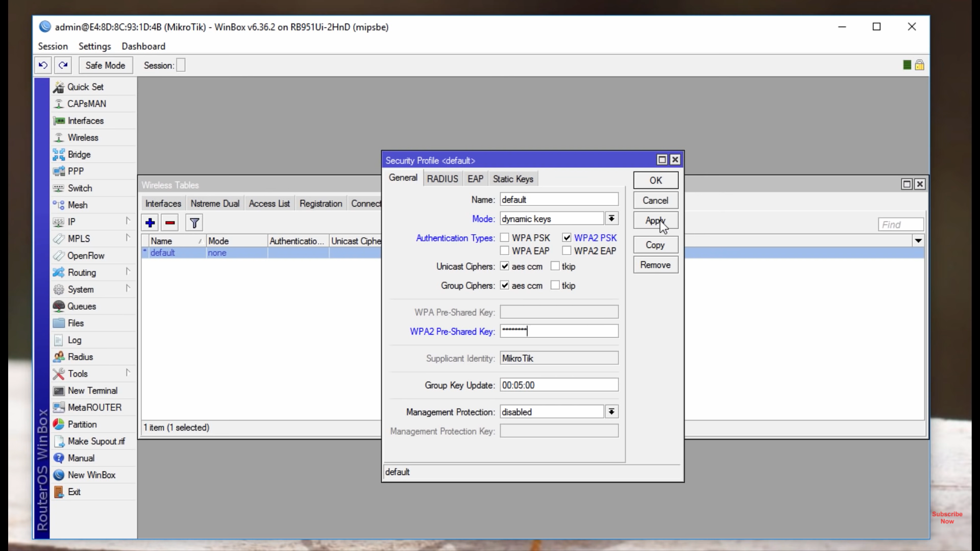Switch to the Static Keys tab
This screenshot has width=980, height=551.
click(512, 179)
